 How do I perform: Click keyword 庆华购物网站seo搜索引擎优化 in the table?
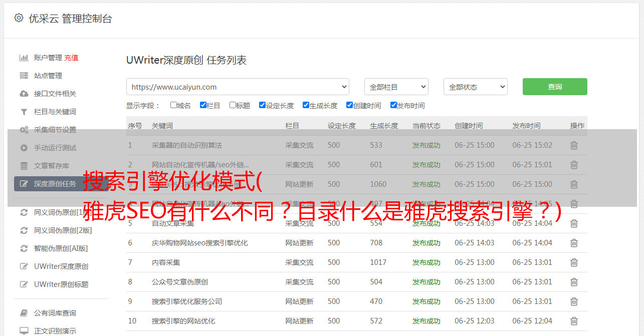(199, 243)
